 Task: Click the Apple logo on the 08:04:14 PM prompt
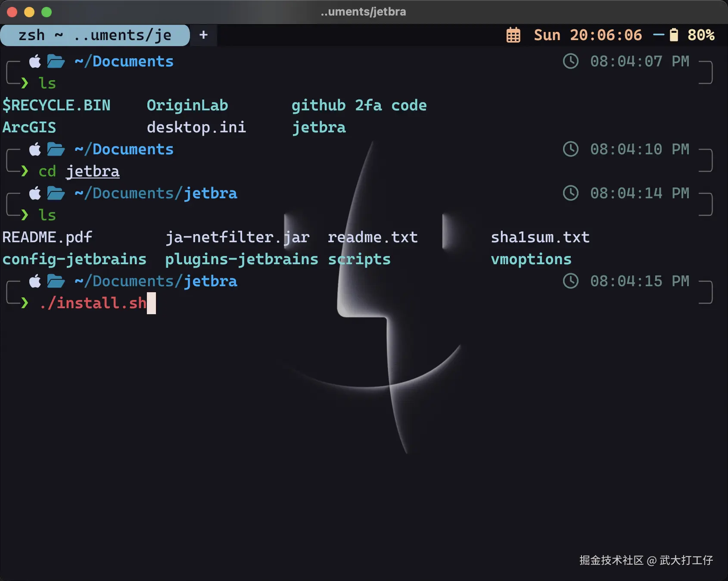[35, 193]
